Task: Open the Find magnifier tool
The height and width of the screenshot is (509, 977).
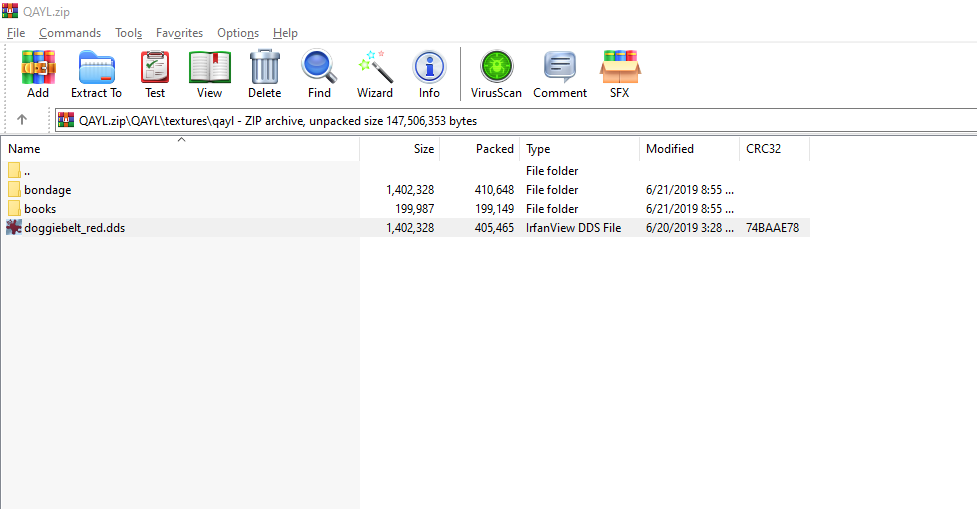Action: 319,74
